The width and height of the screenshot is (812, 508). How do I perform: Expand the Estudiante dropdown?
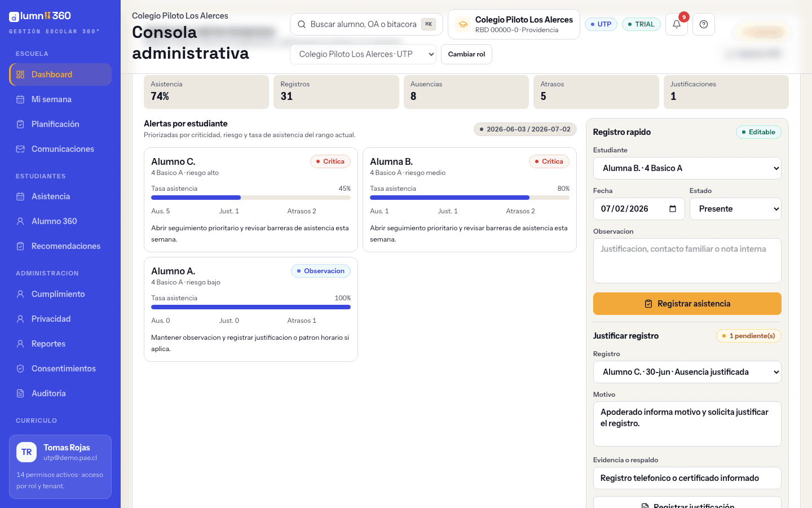[x=687, y=168]
